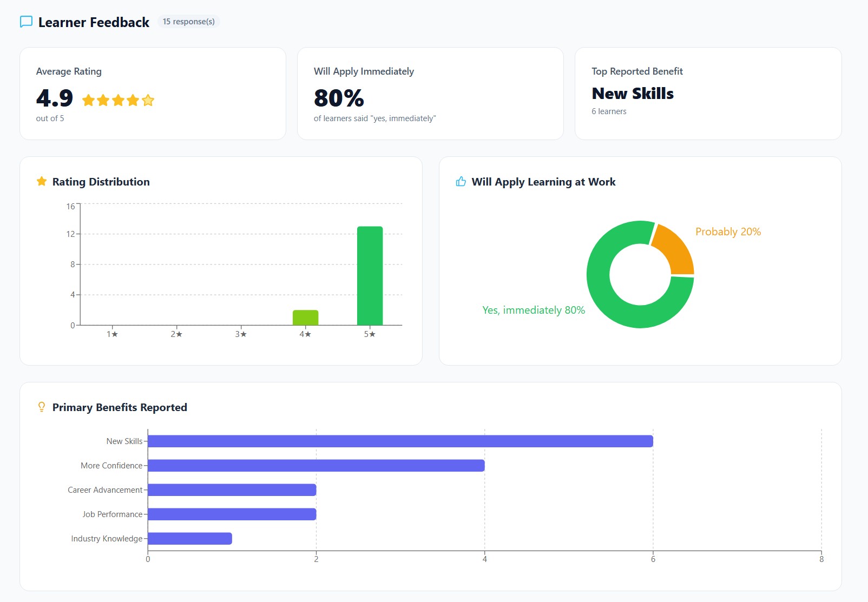This screenshot has width=868, height=602.
Task: Select the unfilled fifth star in Average Rating
Action: pos(148,100)
